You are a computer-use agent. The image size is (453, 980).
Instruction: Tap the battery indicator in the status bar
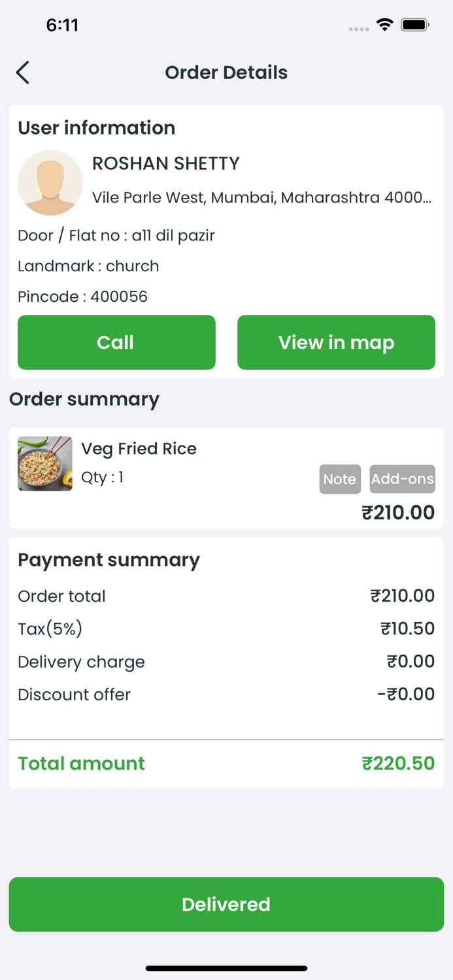coord(415,24)
